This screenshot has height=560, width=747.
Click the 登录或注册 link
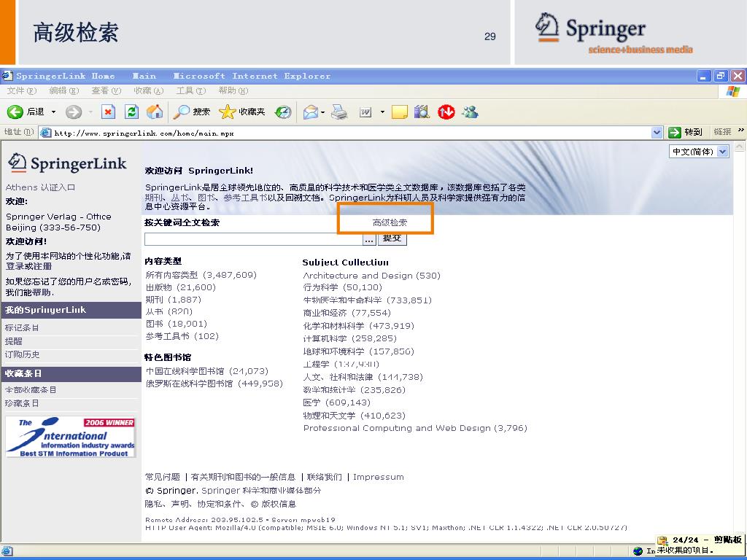click(28, 266)
